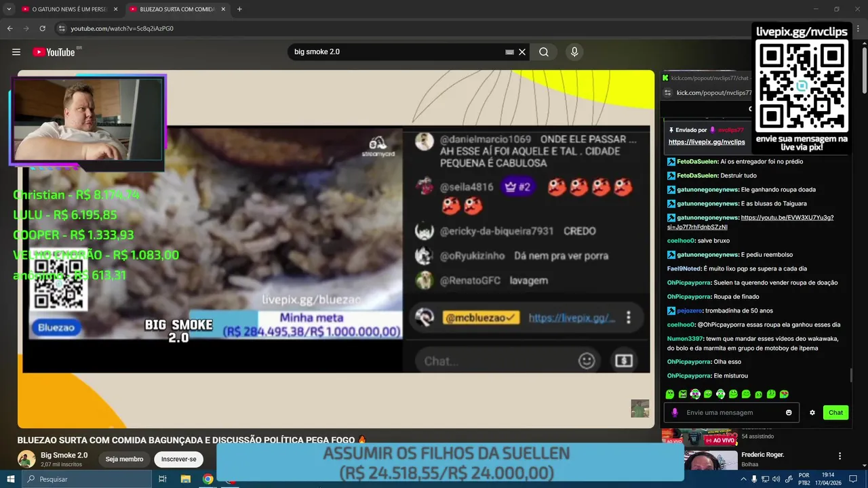The height and width of the screenshot is (488, 868).
Task: Run the search with the magnifier button
Action: coord(544,52)
